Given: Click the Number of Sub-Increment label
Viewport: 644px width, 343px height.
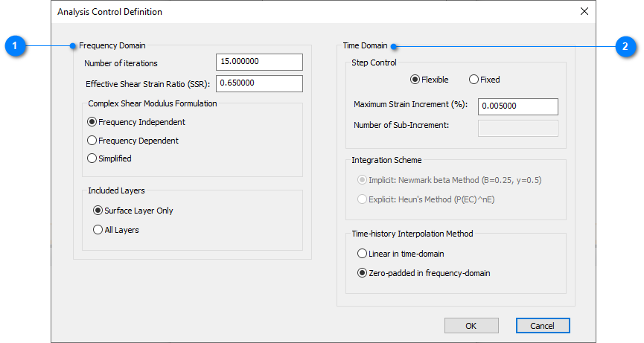Looking at the screenshot, I should tap(401, 125).
